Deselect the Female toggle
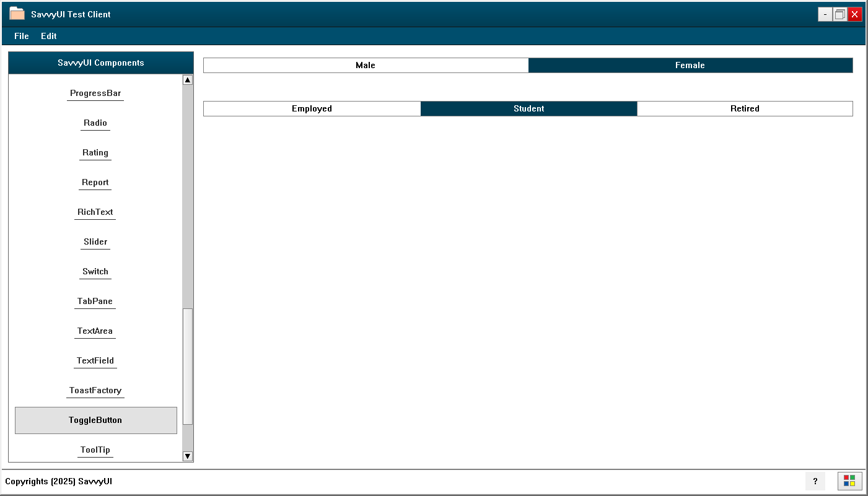 click(690, 65)
